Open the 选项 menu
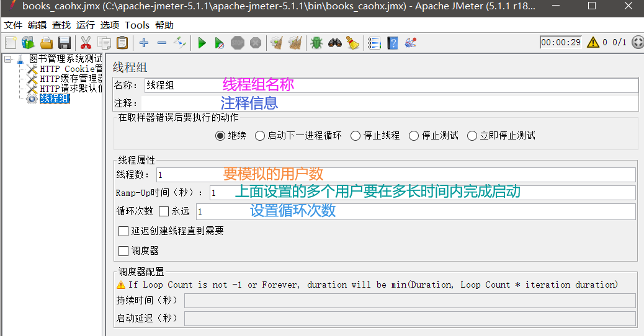The image size is (644, 336). coord(110,25)
